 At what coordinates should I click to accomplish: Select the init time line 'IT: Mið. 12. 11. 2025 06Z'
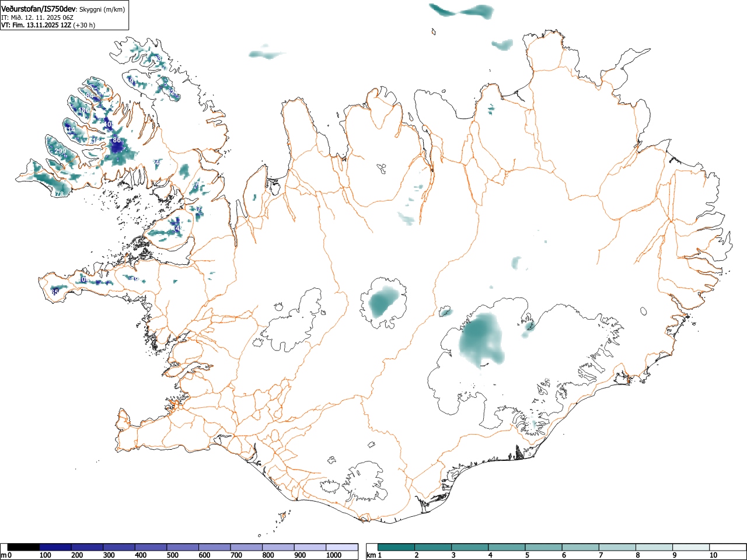(x=37, y=17)
